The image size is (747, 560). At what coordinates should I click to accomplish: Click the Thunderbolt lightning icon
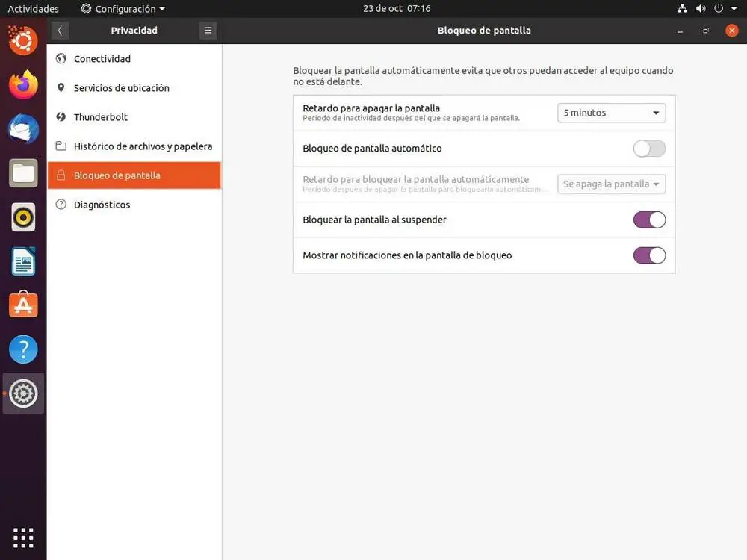61,116
